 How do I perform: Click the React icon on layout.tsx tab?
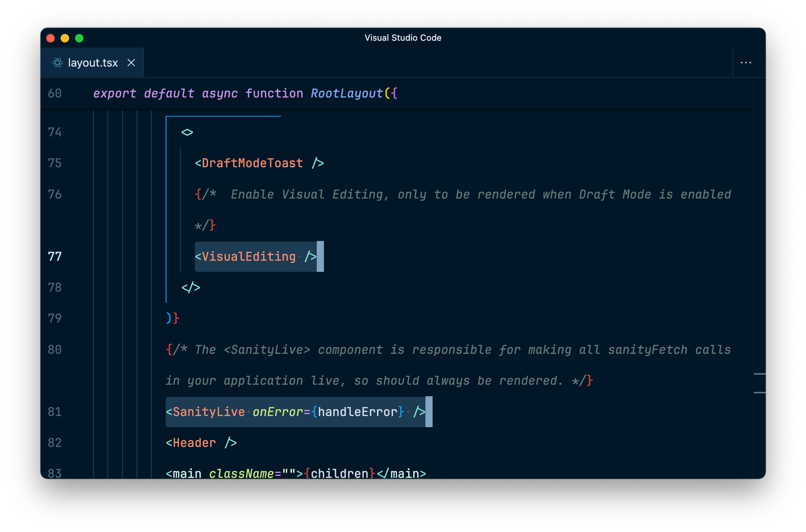point(57,63)
